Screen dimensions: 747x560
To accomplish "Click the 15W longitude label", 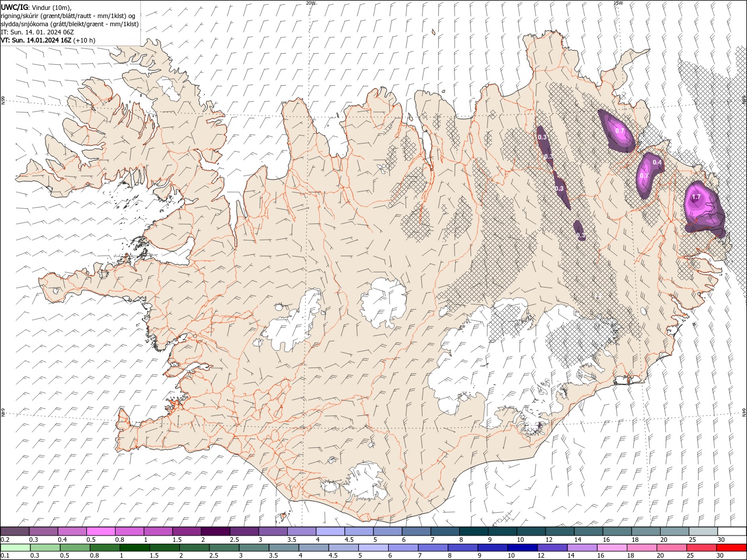I will click(x=617, y=3).
